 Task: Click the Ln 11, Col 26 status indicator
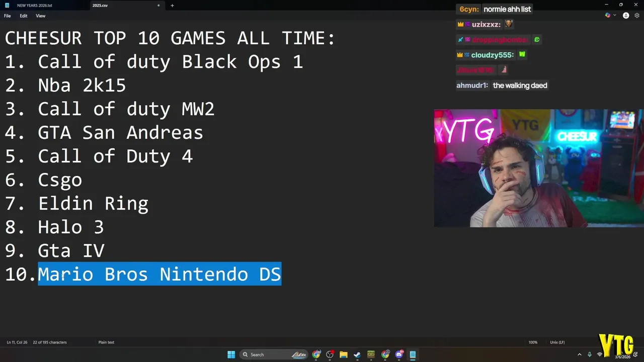(17, 342)
